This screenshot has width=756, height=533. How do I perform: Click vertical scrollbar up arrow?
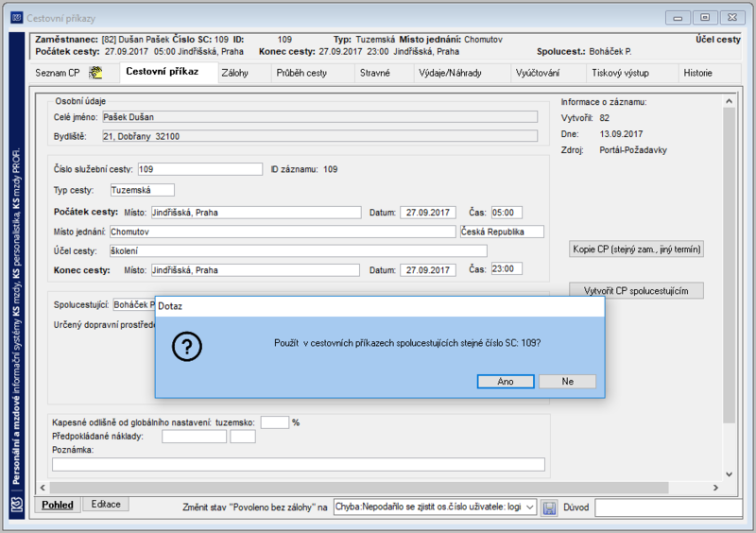[729, 101]
